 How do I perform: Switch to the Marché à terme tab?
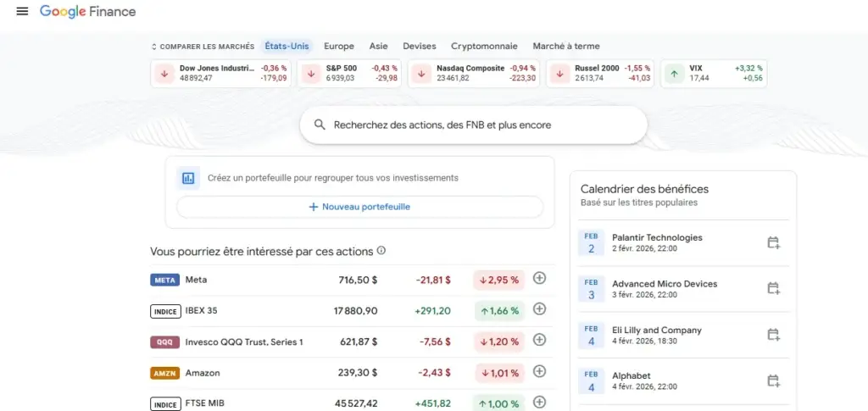tap(566, 47)
